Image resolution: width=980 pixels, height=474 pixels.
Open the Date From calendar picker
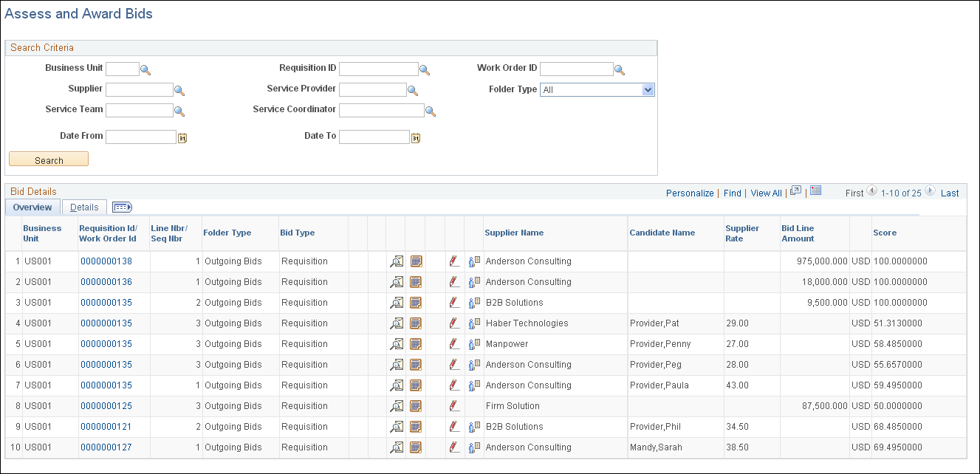click(x=182, y=137)
